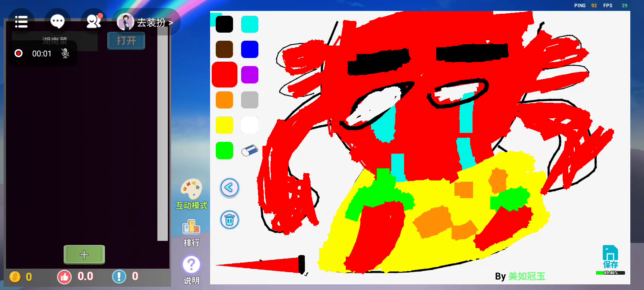Choose the green color swatch
Screen dimensions: 644x290
coord(224,151)
